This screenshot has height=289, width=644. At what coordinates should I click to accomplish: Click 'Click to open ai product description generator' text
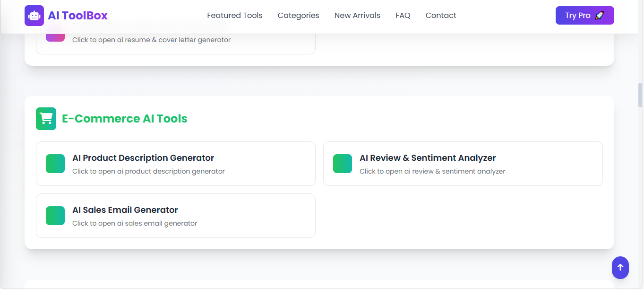click(x=148, y=171)
